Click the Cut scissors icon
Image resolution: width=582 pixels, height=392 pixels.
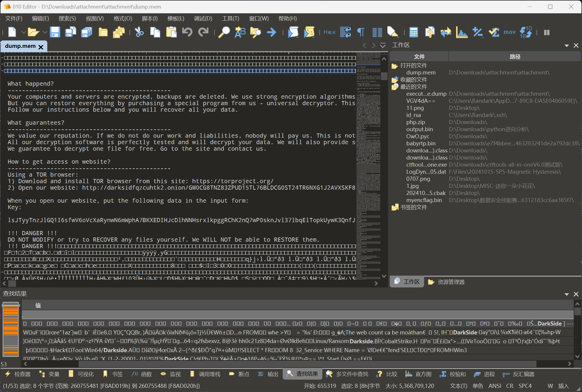[139, 32]
